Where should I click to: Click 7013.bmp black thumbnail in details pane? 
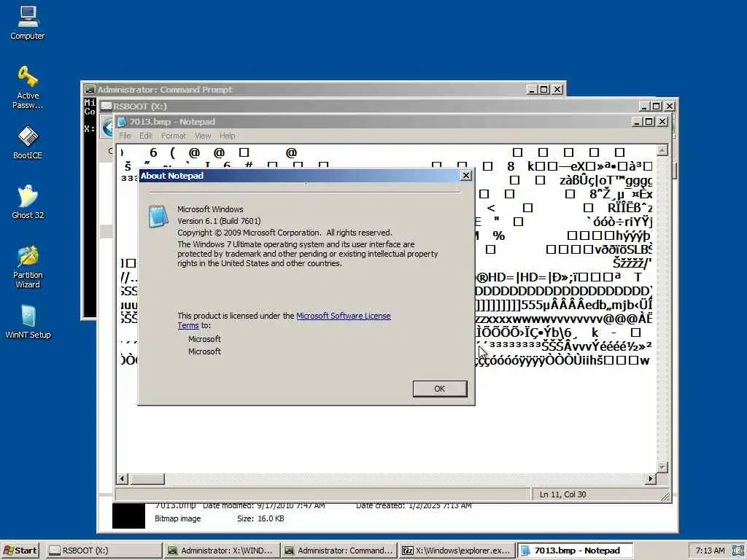(x=128, y=516)
